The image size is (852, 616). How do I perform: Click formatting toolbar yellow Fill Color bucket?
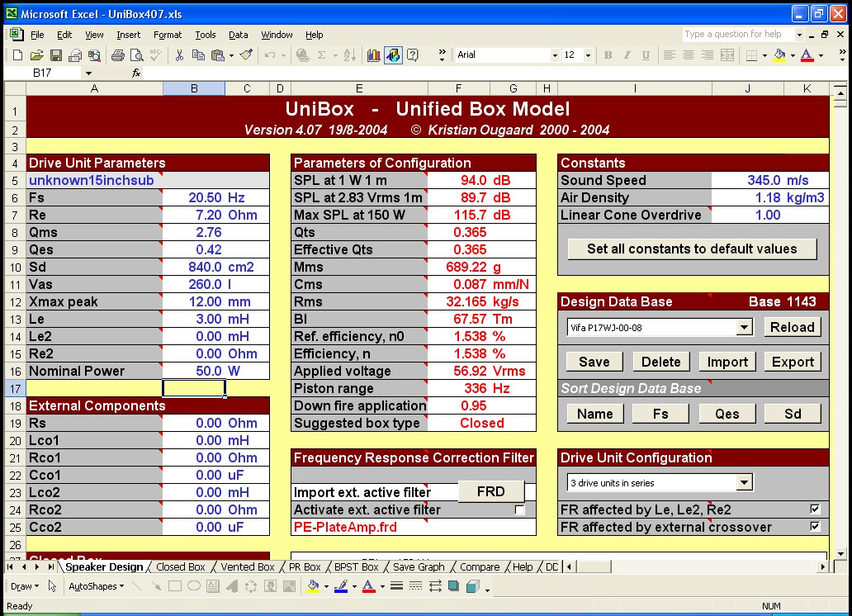[779, 55]
